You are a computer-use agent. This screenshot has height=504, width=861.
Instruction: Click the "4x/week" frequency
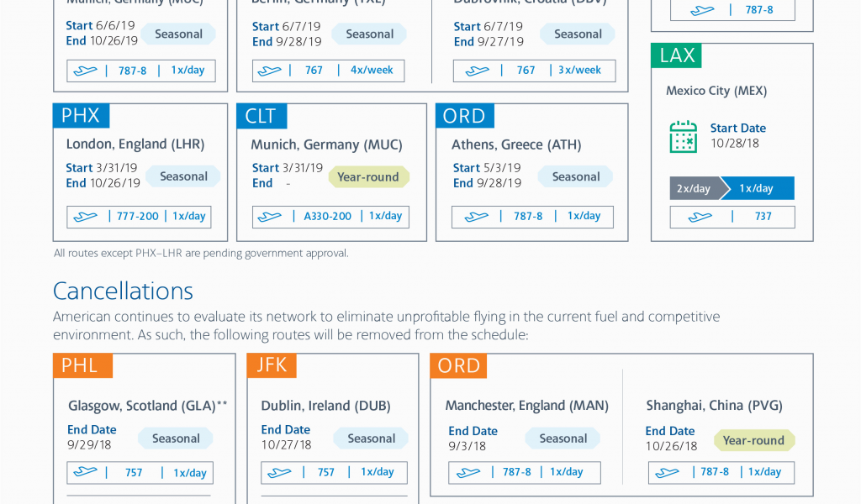point(372,71)
